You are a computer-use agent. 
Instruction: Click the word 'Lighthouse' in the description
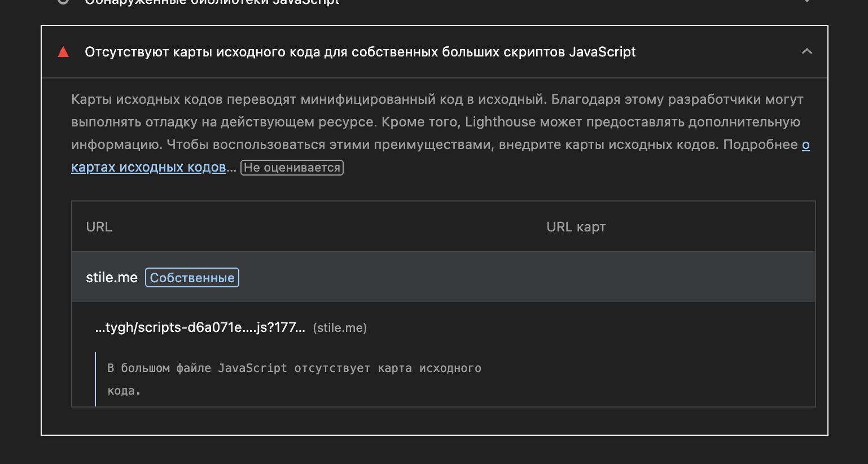500,122
